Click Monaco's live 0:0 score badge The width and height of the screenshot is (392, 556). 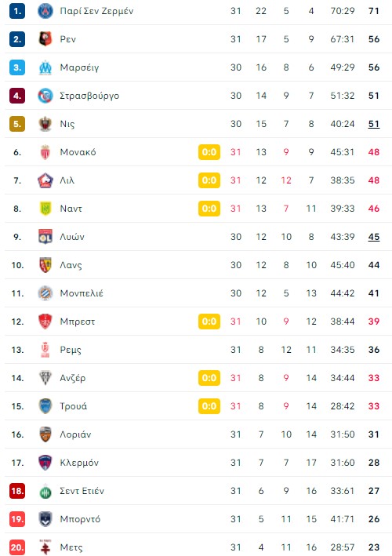point(209,152)
